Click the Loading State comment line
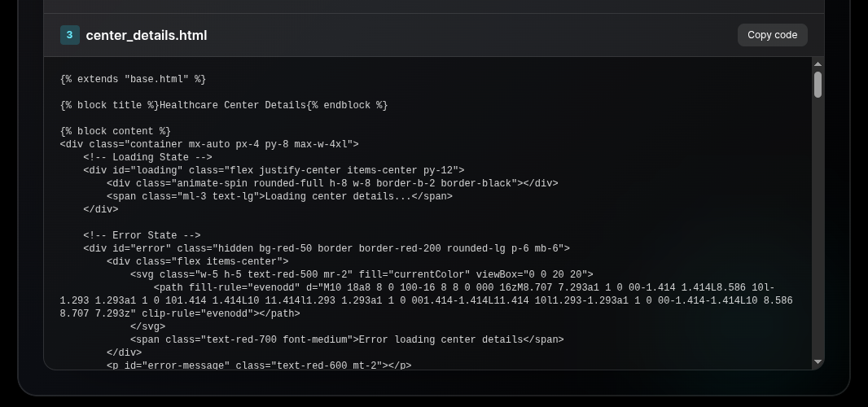 (147, 157)
